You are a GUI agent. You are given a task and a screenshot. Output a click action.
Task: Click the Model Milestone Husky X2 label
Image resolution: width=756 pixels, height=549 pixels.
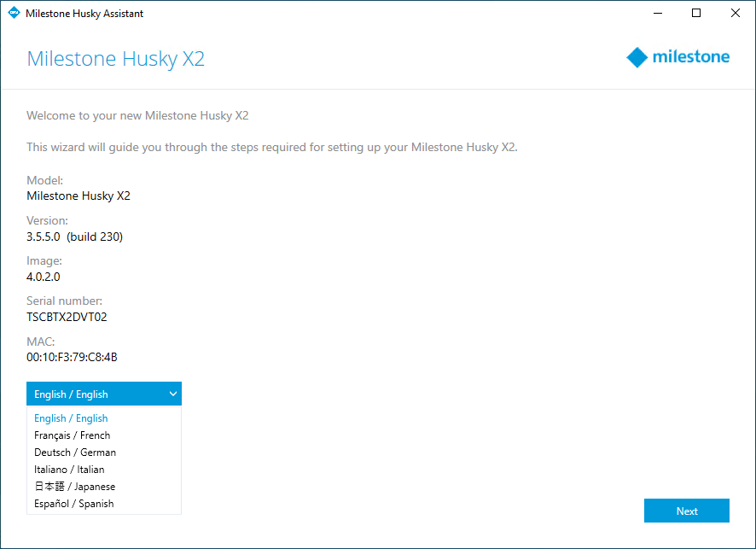click(x=79, y=196)
